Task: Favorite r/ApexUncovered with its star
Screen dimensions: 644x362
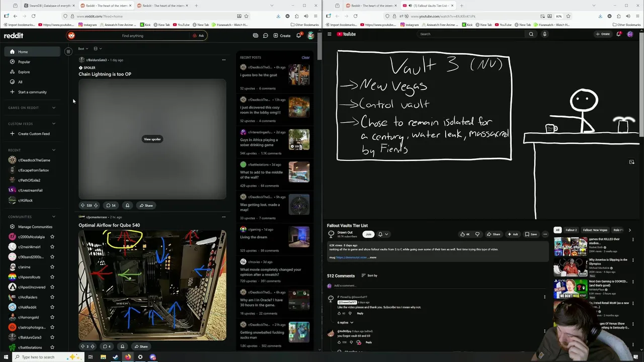Action: [52, 287]
